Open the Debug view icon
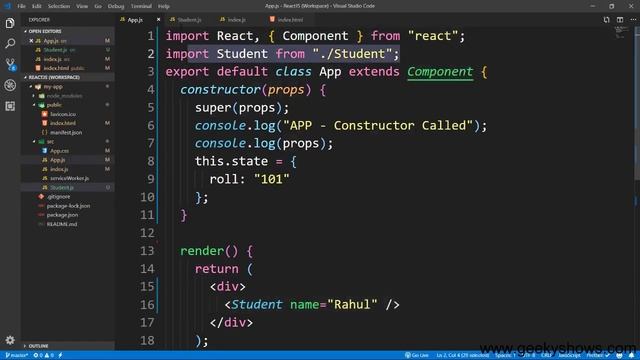Image resolution: width=640 pixels, height=360 pixels. click(10, 85)
